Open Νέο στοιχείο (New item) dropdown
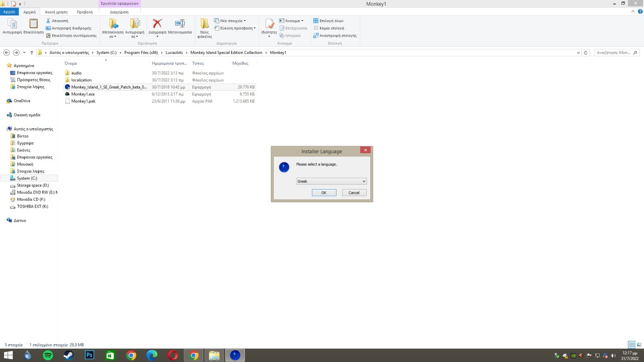Image resolution: width=644 pixels, height=362 pixels. click(x=230, y=21)
